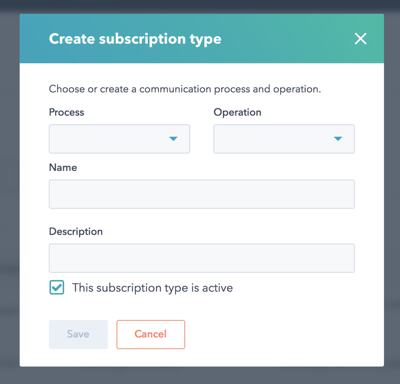This screenshot has height=384, width=400.
Task: Click the 'Create subscription type' title text
Action: [x=135, y=39]
